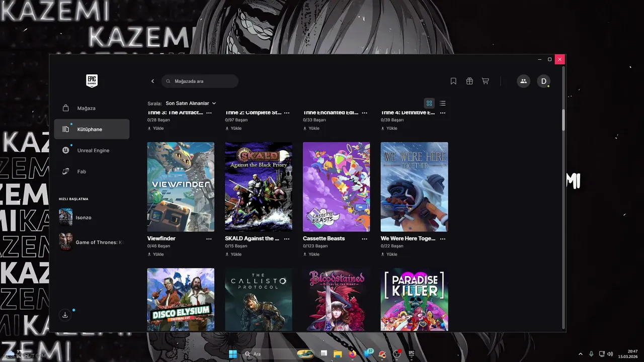Click Yükle under Trine Enchanted Edition
The width and height of the screenshot is (644, 362).
(x=311, y=128)
